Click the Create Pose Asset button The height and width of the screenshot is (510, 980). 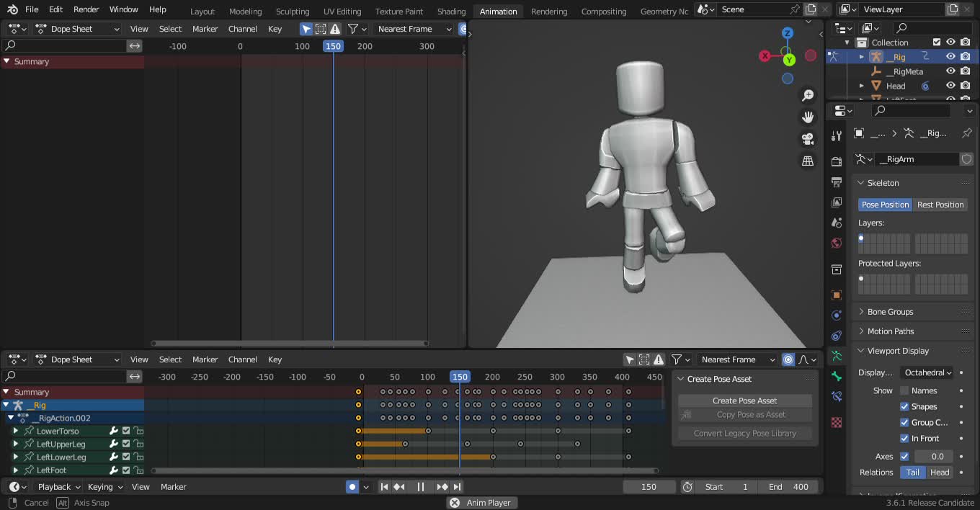click(x=744, y=401)
